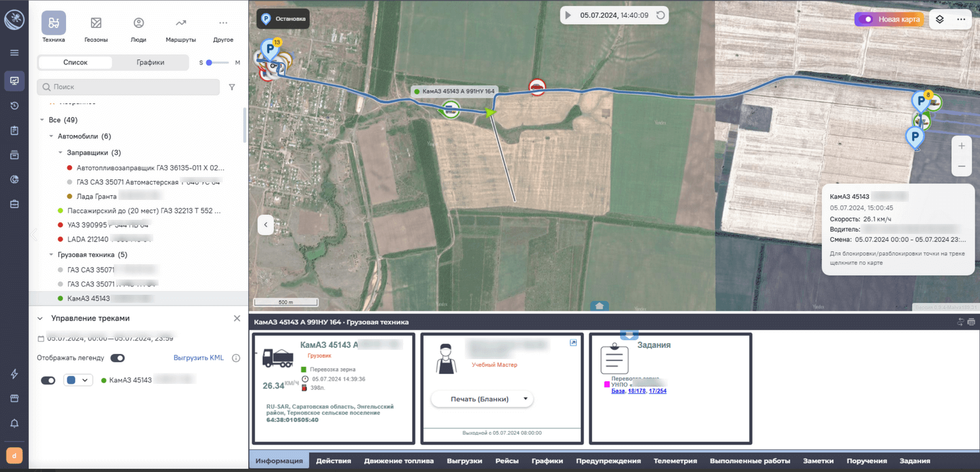The width and height of the screenshot is (980, 472).
Task: Open map layers icon
Action: (939, 20)
